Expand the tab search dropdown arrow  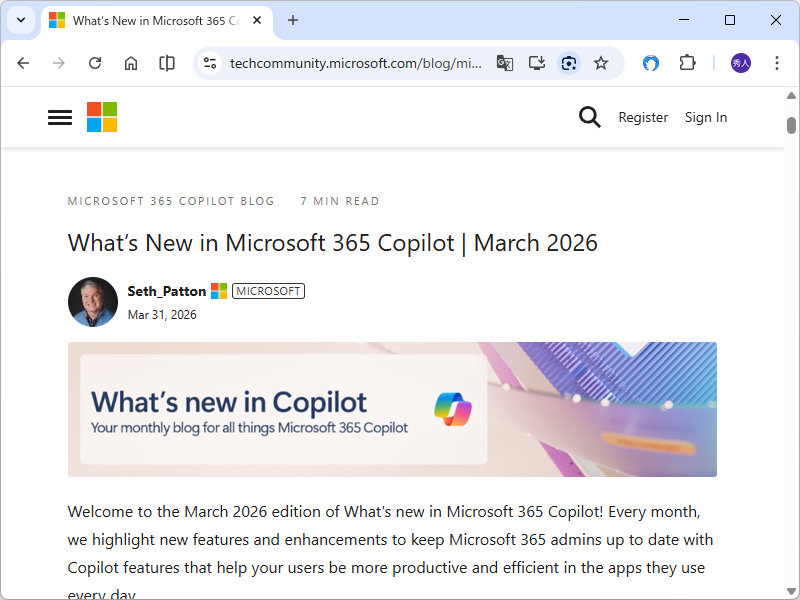coord(21,20)
